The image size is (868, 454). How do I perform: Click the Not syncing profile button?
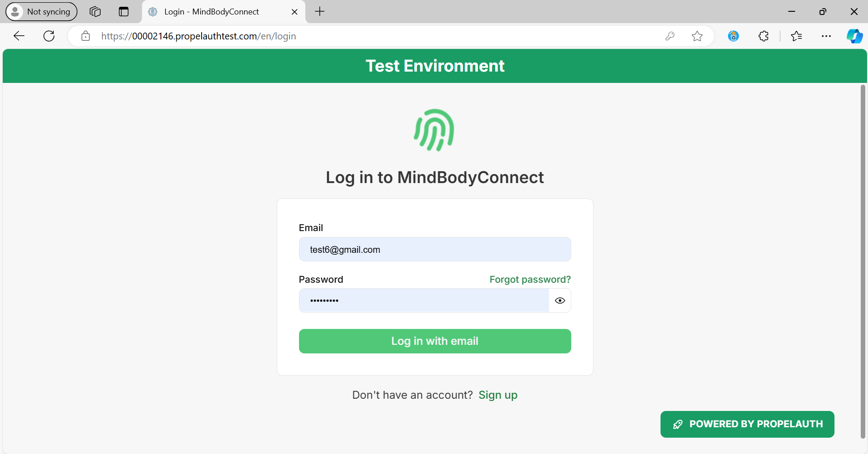pyautogui.click(x=42, y=12)
